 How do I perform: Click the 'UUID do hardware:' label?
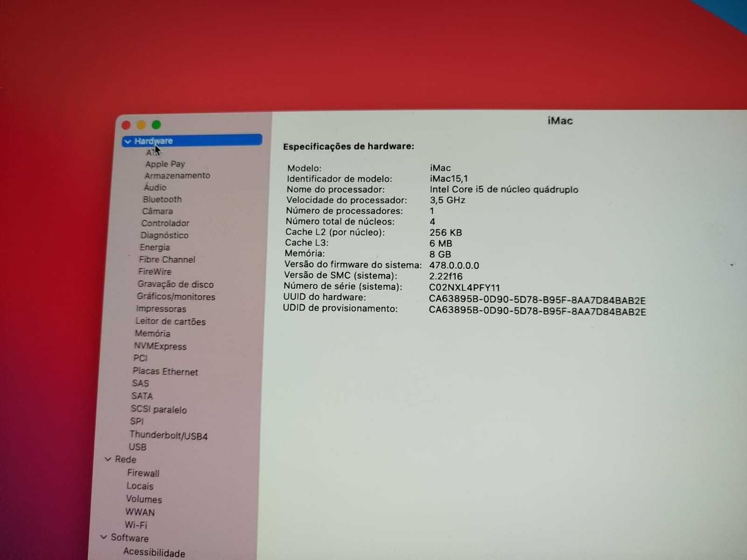324,297
